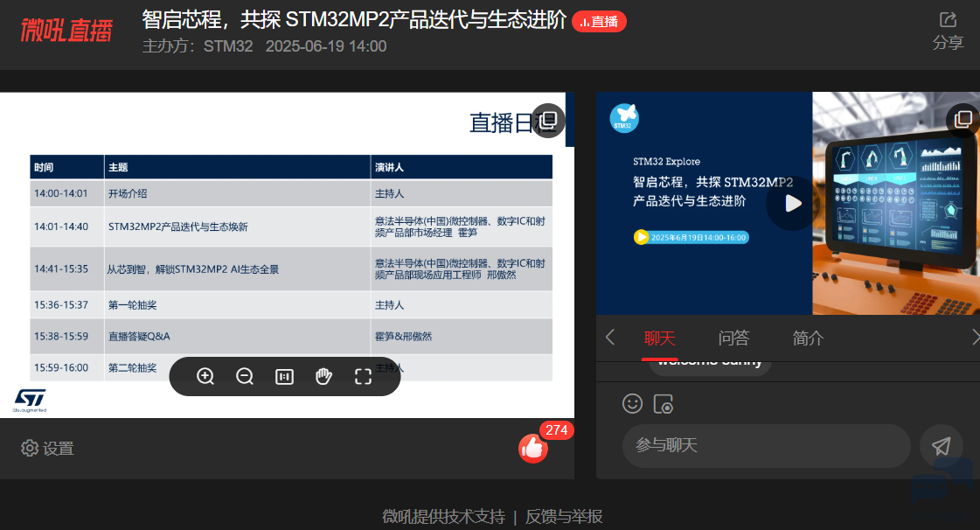Switch to the 简介 tab
The width and height of the screenshot is (980, 530).
tap(808, 338)
